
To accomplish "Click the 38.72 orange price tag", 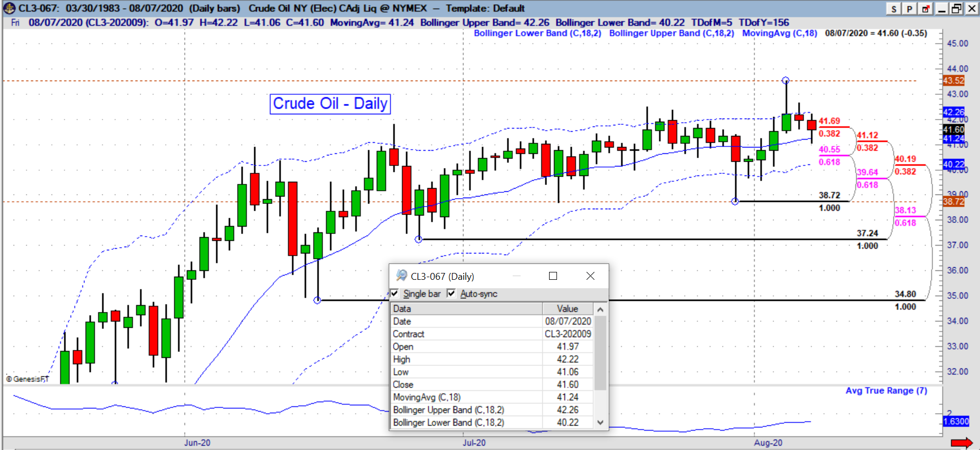I will (954, 201).
